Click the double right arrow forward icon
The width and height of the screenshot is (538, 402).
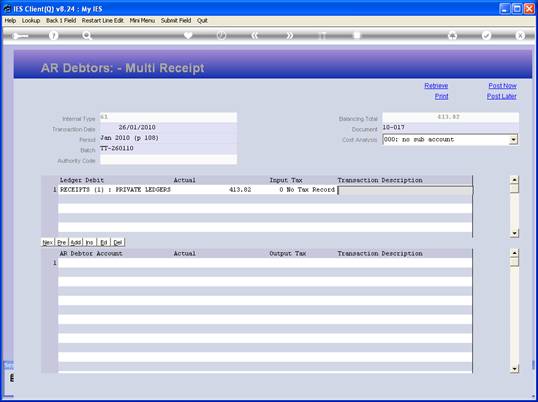pos(290,35)
